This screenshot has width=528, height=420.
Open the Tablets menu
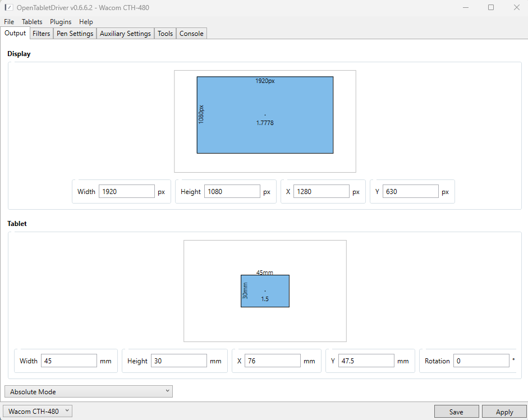(x=32, y=22)
